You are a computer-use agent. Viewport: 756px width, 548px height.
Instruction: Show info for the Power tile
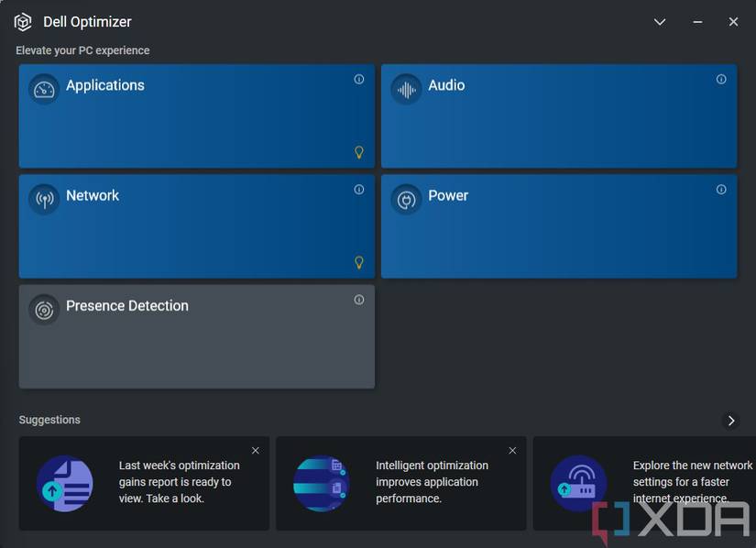click(x=721, y=190)
